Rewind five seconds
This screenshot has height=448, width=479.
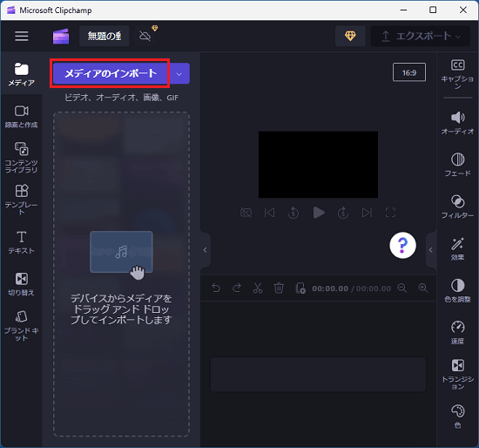(293, 213)
